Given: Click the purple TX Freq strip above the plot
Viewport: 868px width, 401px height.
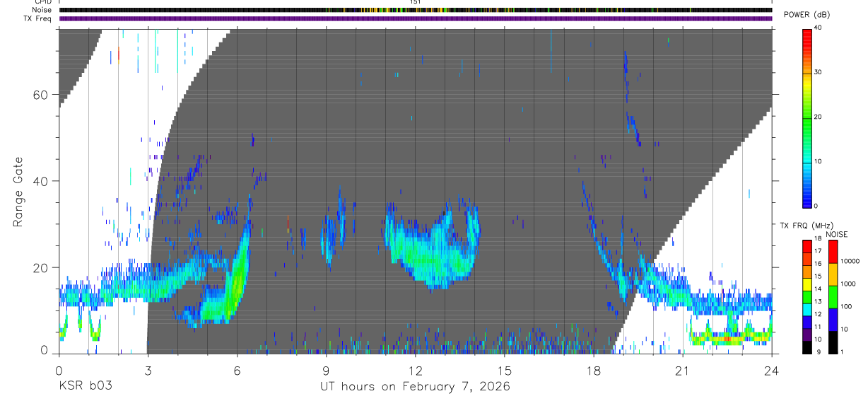Looking at the screenshot, I should pyautogui.click(x=416, y=19).
